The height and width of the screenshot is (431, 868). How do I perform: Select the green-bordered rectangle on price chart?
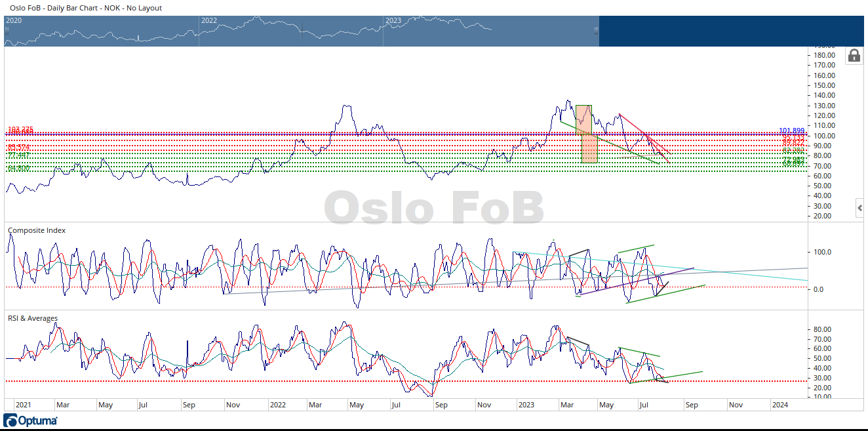coord(583,120)
